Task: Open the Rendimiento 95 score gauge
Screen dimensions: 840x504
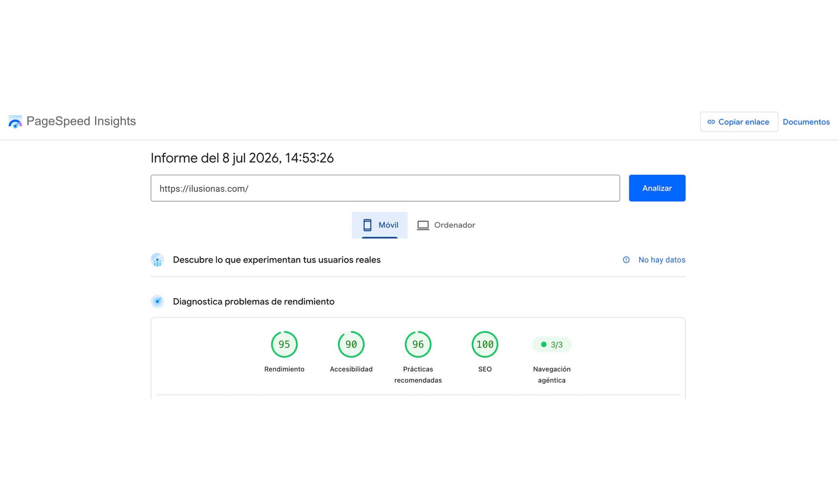Action: point(284,345)
